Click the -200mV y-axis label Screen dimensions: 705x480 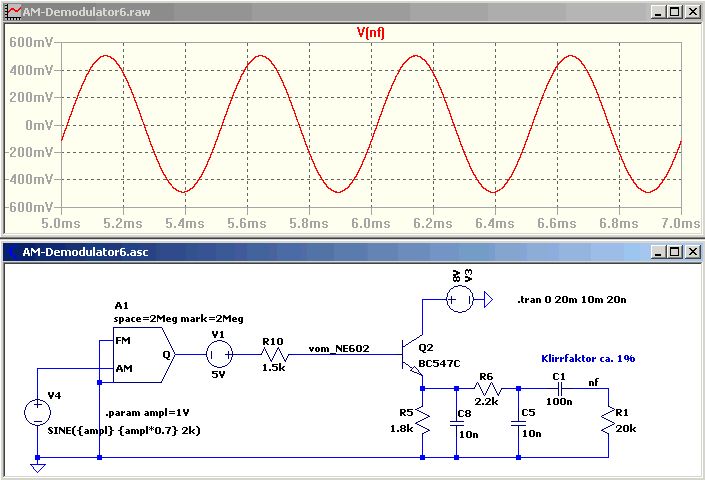[29, 152]
